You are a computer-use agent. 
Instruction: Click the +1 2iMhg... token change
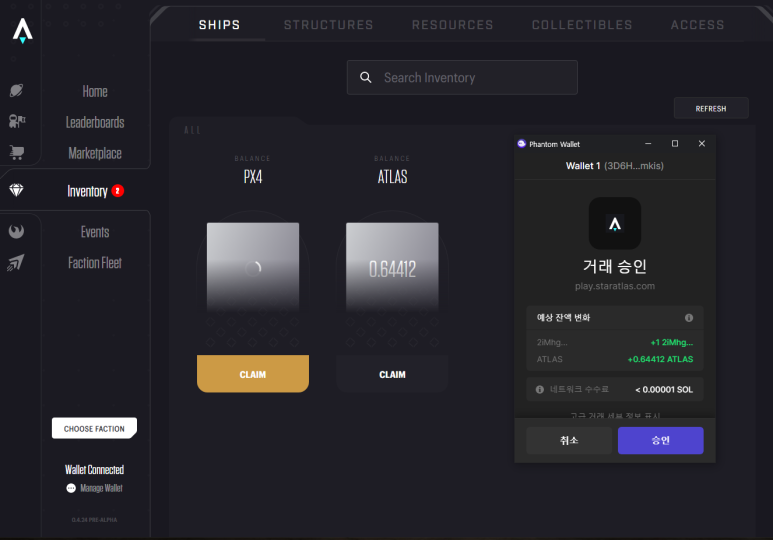[x=671, y=342]
